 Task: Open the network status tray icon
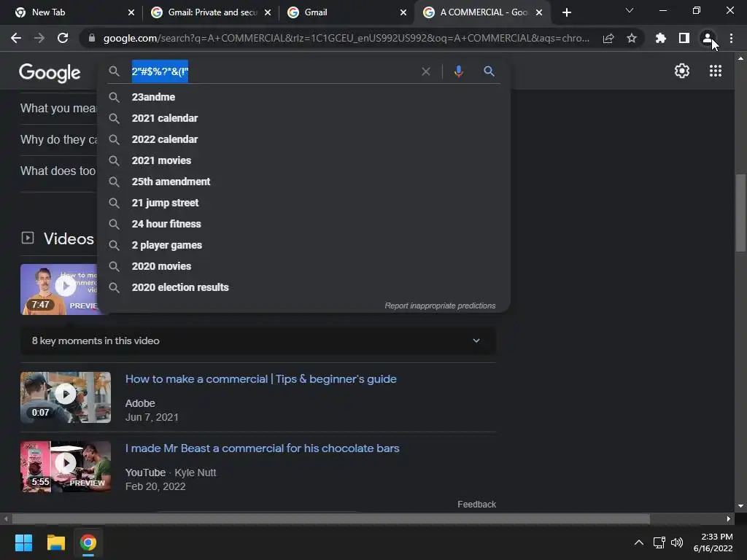tap(659, 542)
